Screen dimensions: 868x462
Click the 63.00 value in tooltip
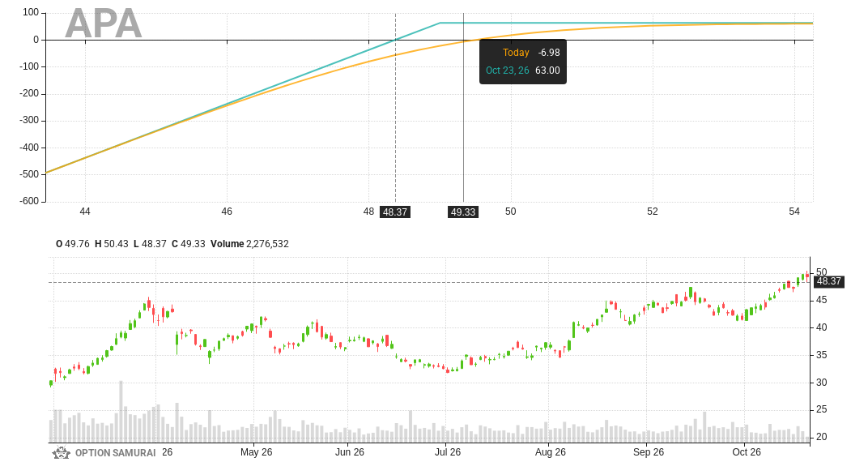click(547, 71)
